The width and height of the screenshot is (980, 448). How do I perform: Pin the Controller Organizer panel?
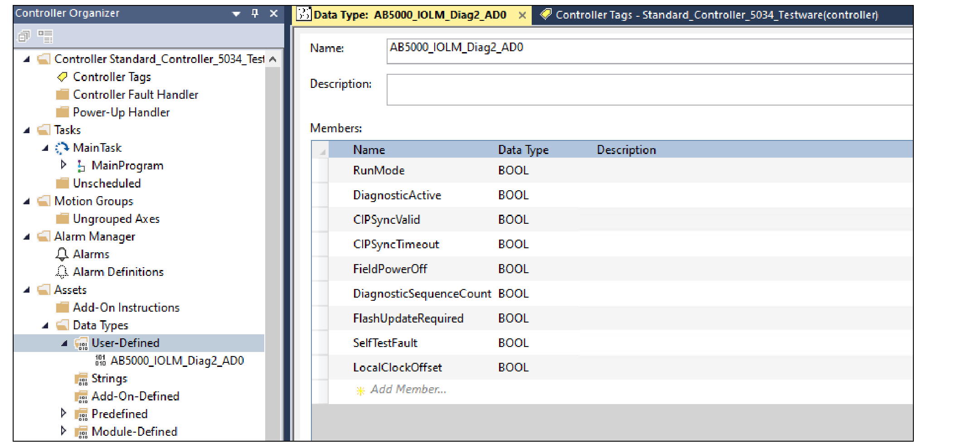coord(255,14)
